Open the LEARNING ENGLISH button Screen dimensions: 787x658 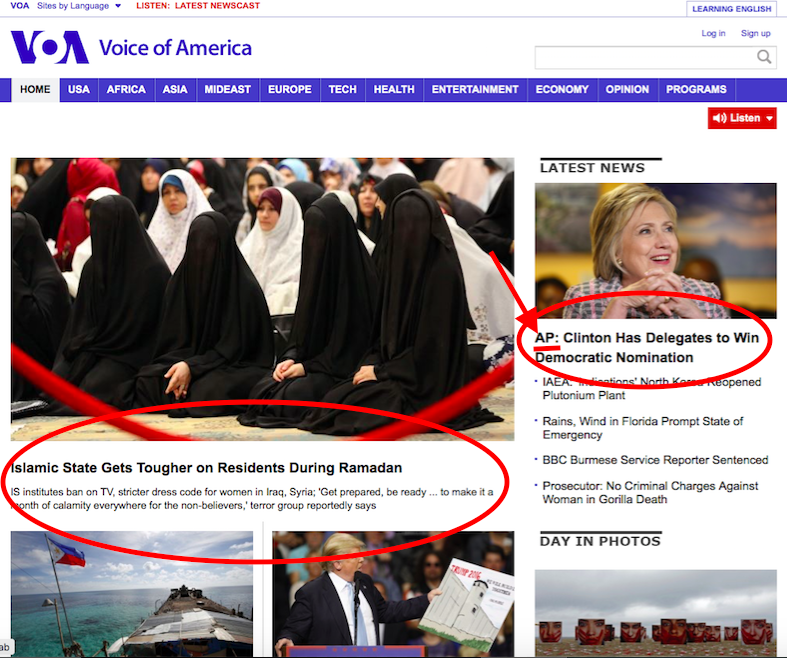point(732,9)
